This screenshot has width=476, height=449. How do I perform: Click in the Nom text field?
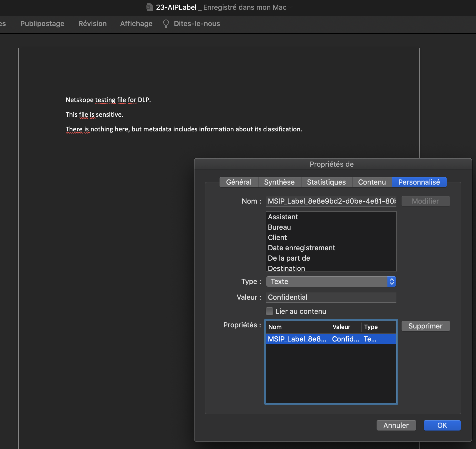click(331, 201)
